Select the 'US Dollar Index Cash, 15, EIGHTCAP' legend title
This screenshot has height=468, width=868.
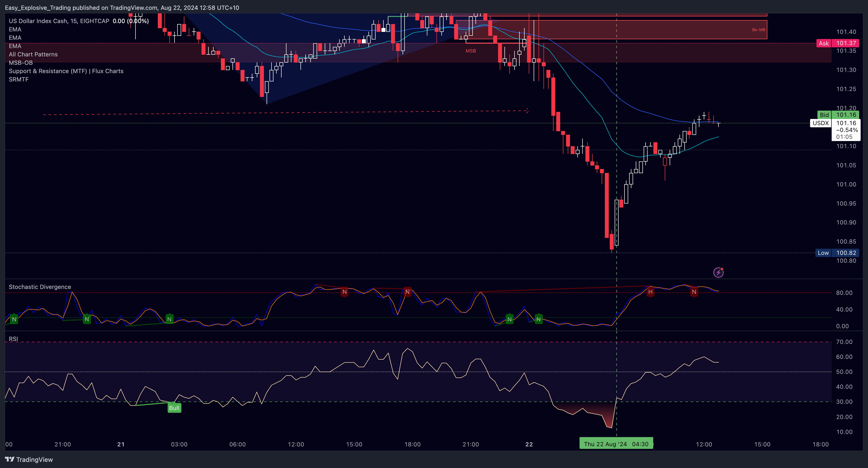(59, 21)
